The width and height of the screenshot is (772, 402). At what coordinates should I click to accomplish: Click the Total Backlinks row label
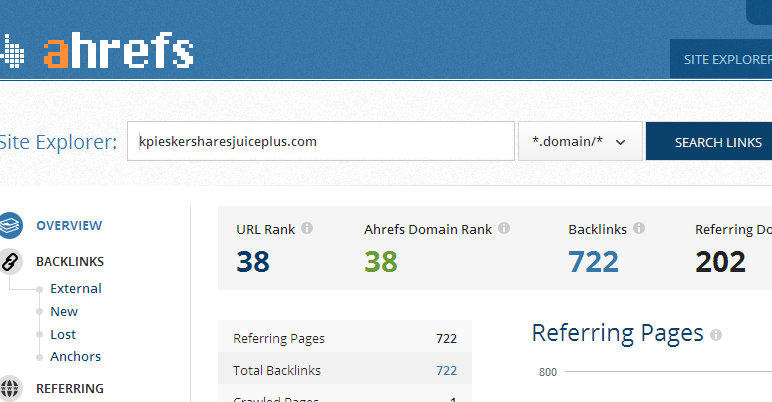(x=277, y=370)
